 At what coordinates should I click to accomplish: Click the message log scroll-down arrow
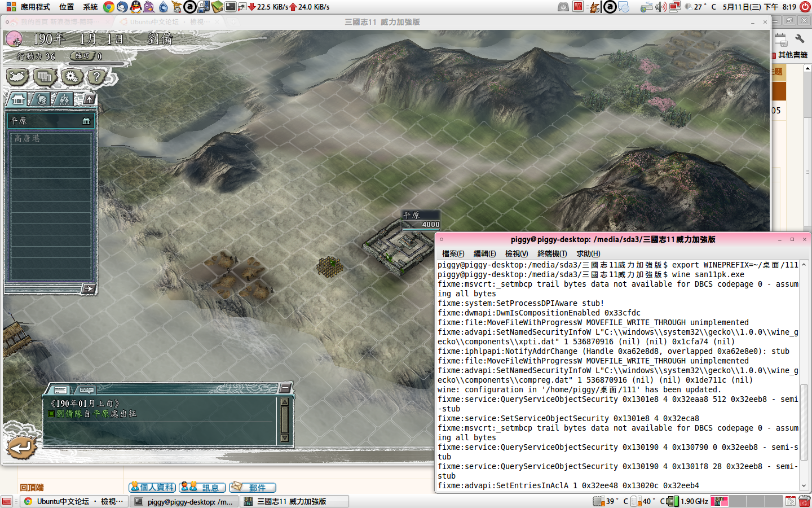(x=285, y=438)
